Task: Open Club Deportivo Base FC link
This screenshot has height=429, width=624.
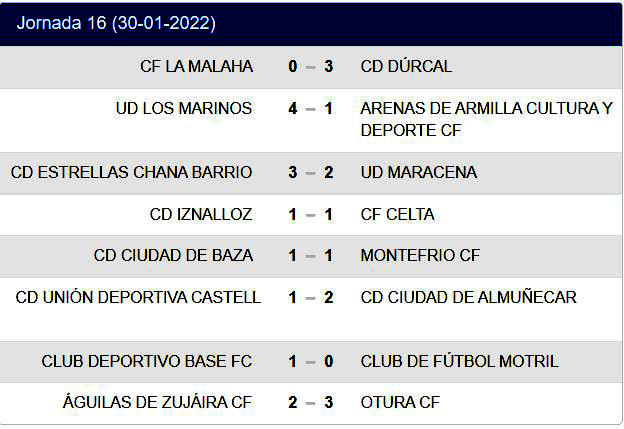Action: click(147, 361)
